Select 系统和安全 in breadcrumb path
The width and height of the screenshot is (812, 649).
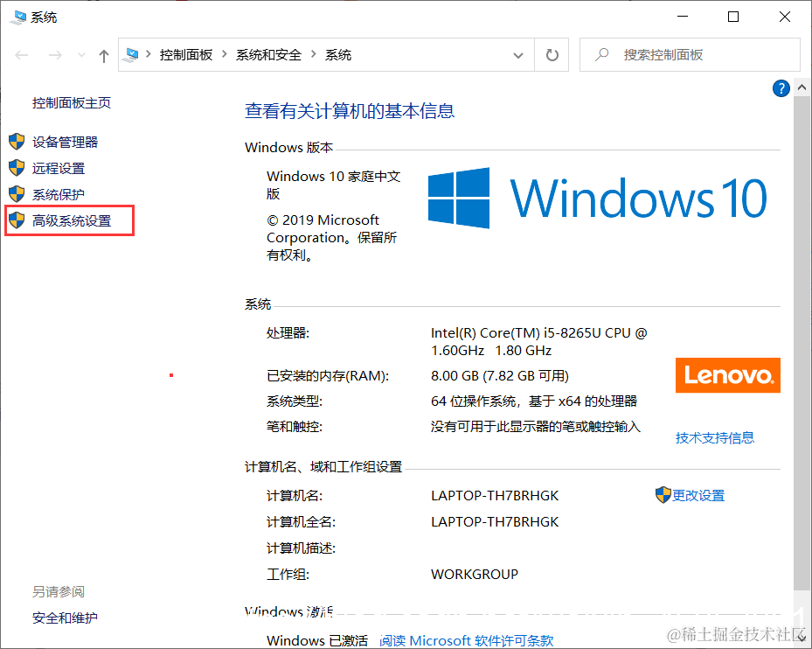click(268, 55)
